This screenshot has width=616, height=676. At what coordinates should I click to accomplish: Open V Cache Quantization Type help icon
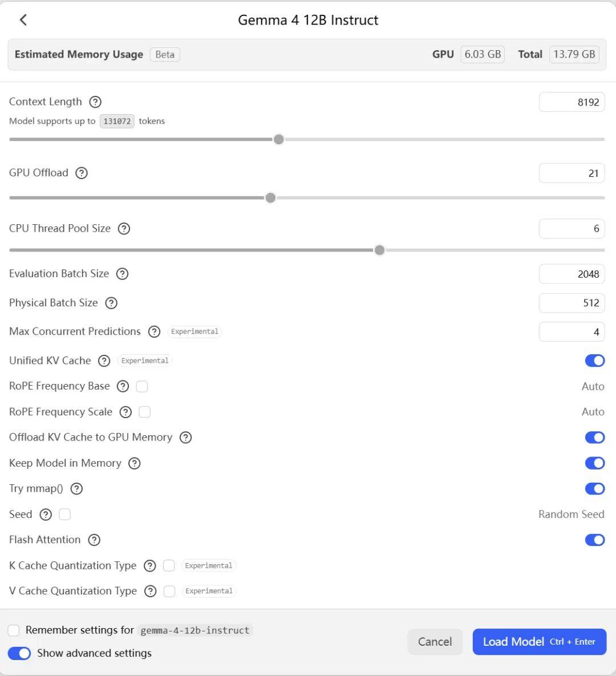[151, 591]
